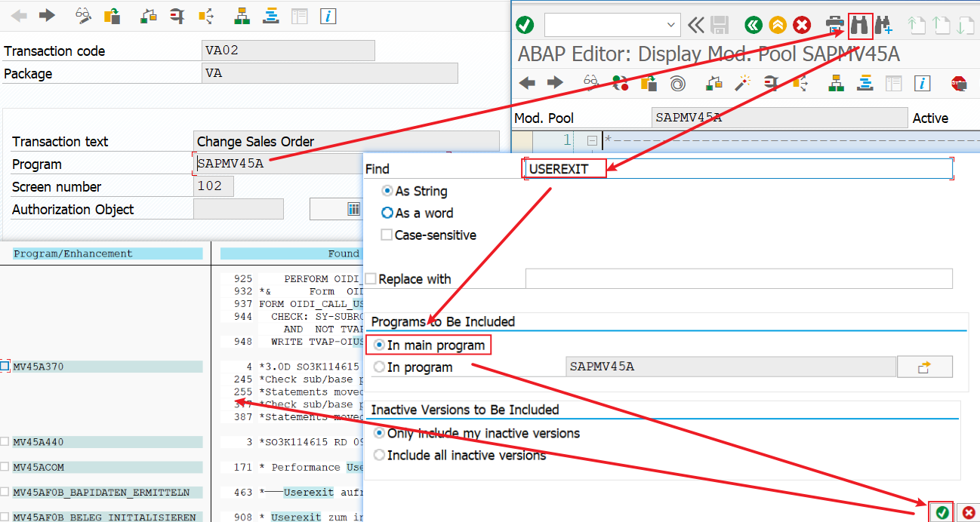980x522 pixels.
Task: Click the Find input field containing USEREXIT
Action: pos(738,169)
